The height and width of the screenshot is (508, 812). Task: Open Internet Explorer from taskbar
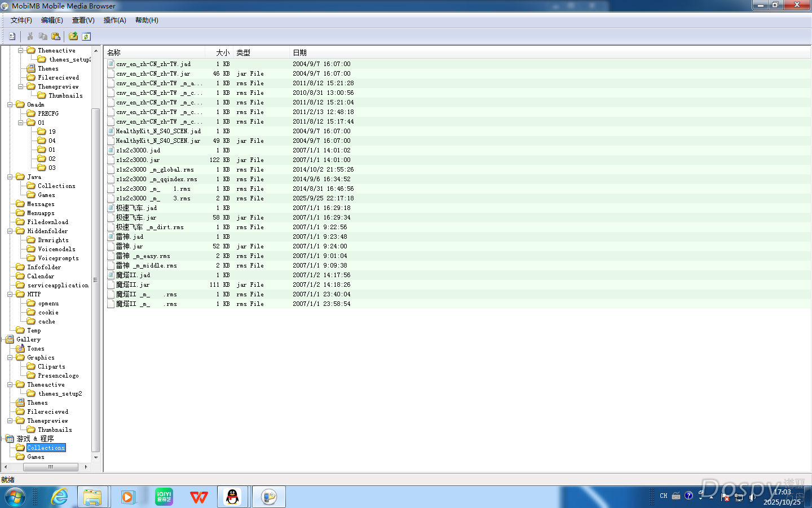59,497
